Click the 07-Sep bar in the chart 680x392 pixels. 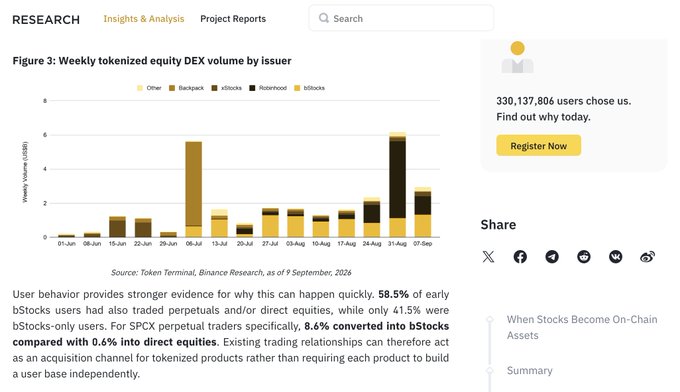422,212
